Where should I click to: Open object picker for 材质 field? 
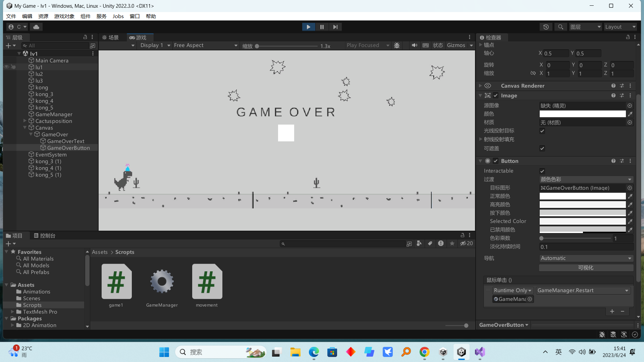coord(630,123)
